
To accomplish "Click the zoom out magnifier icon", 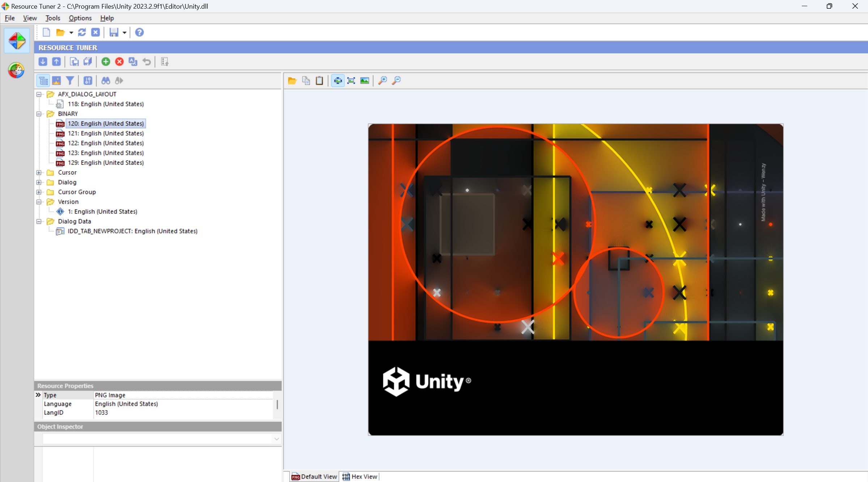I will pos(397,80).
